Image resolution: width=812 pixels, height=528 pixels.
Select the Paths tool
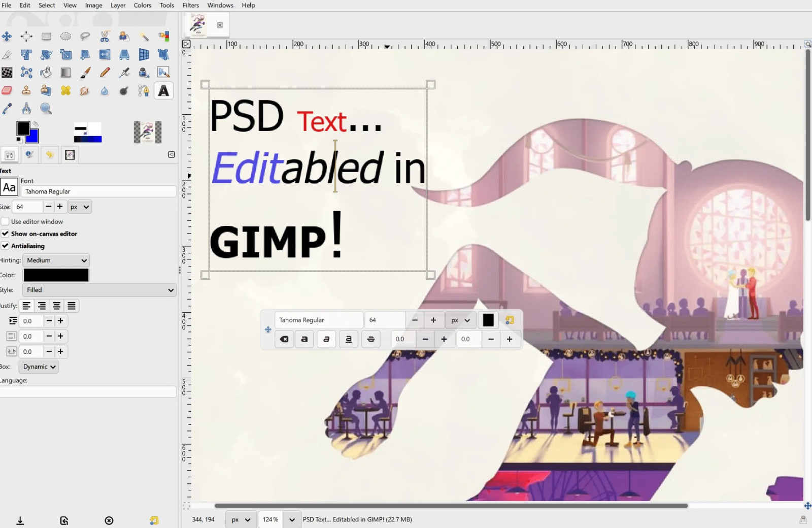[x=144, y=91]
